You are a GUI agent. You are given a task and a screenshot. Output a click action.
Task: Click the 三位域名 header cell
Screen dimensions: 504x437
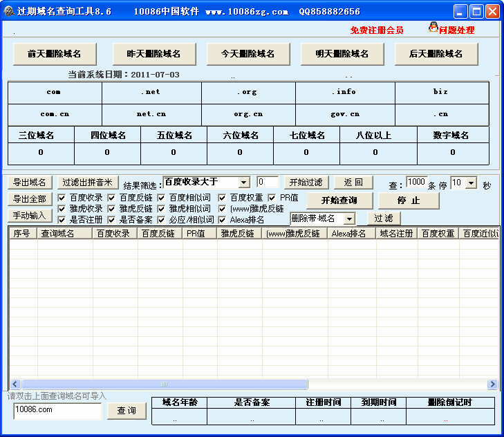tap(41, 135)
